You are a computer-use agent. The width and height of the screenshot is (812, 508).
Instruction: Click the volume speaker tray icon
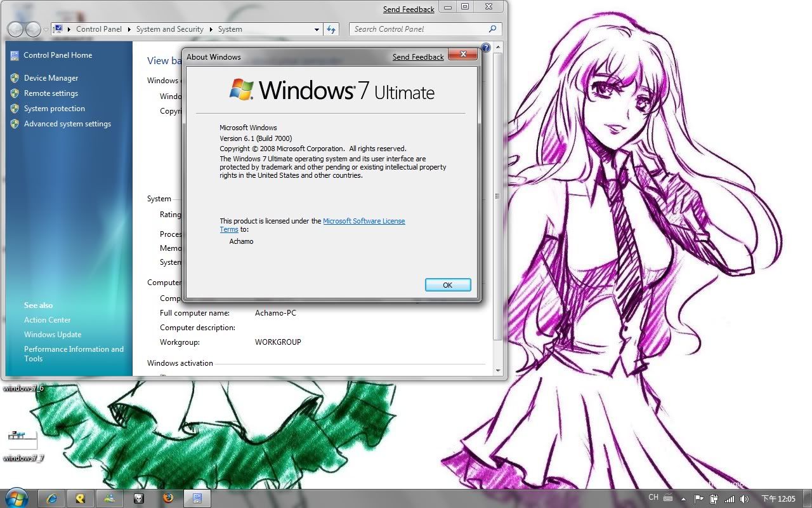[744, 499]
